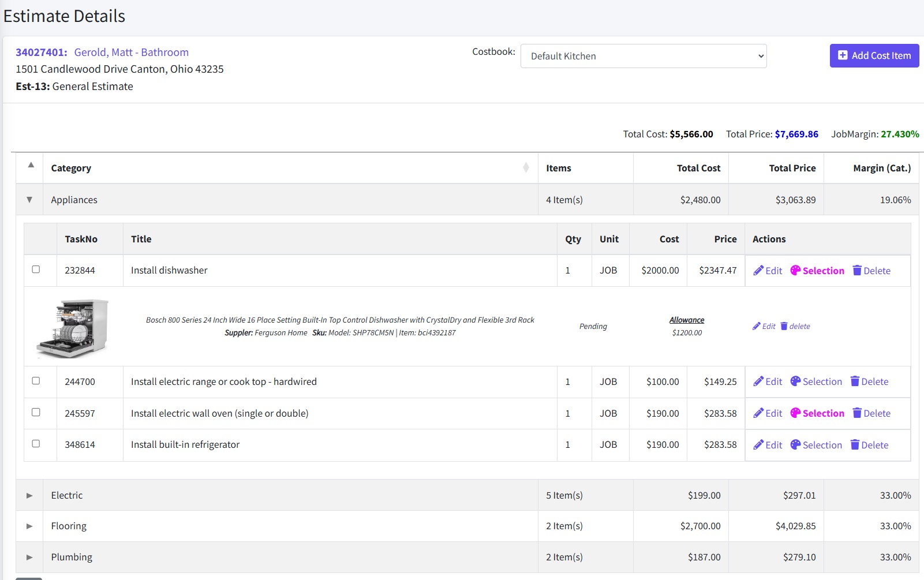Tick the checkbox for Install built-in refrigerator

[x=36, y=444]
